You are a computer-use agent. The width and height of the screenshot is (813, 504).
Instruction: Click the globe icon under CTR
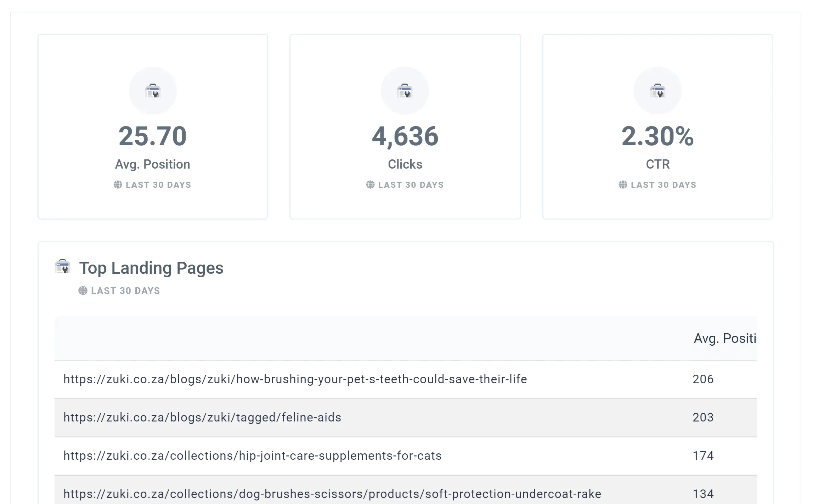[623, 185]
